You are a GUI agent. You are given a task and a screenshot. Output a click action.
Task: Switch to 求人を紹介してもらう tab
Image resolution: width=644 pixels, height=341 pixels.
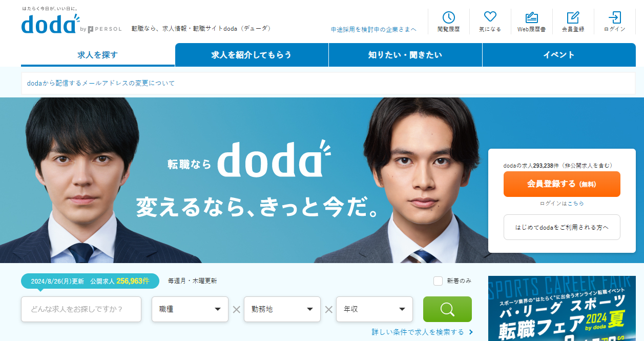point(252,55)
